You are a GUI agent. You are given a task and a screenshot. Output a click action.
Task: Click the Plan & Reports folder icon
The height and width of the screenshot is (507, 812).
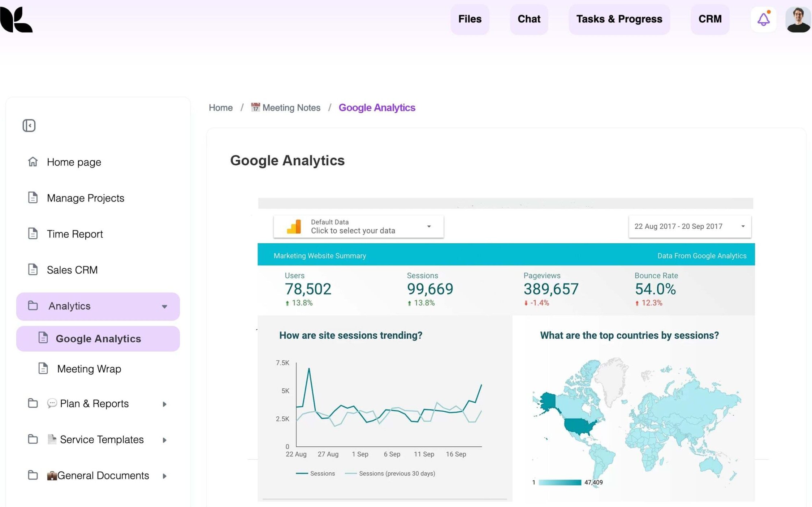point(33,403)
